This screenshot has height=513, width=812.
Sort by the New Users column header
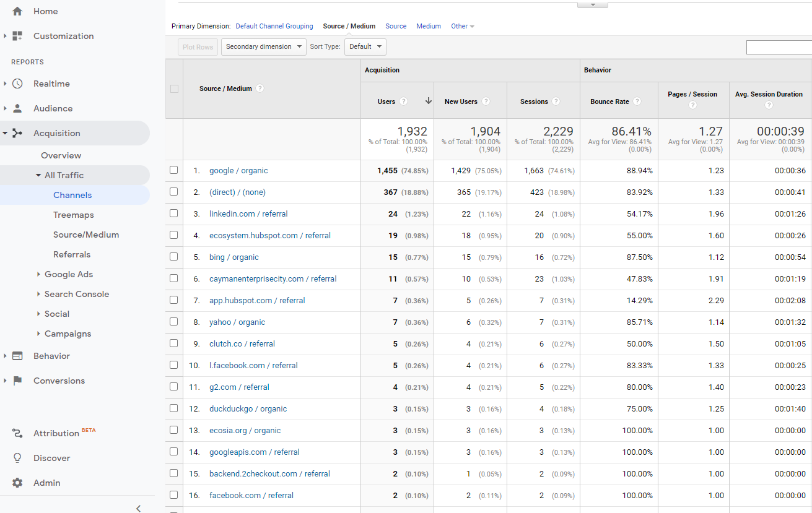click(x=461, y=101)
